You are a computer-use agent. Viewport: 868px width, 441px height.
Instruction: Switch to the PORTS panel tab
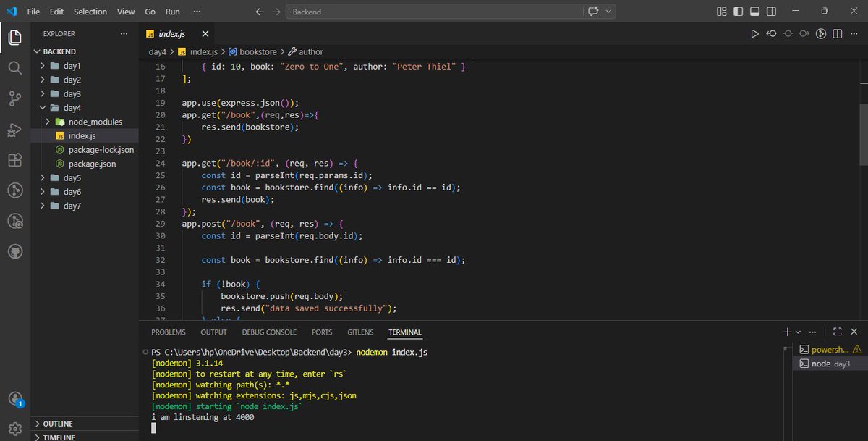pos(322,332)
